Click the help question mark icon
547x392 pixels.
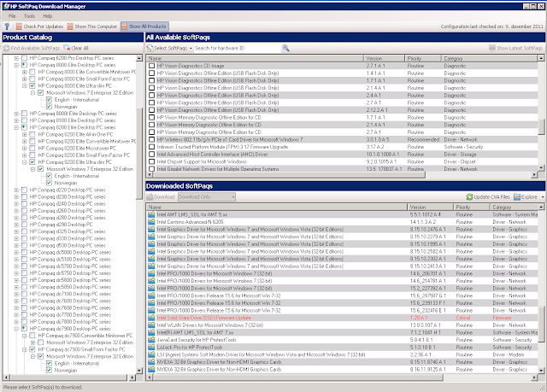click(x=7, y=26)
